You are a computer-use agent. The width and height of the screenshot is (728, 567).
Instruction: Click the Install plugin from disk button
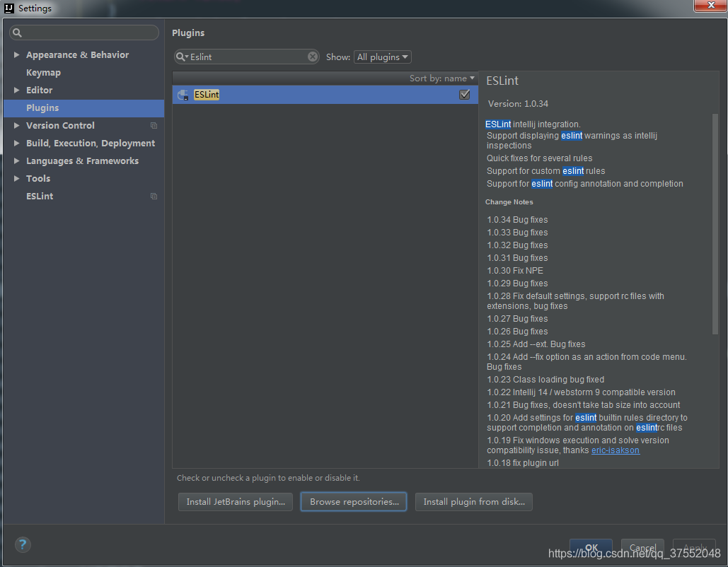473,502
